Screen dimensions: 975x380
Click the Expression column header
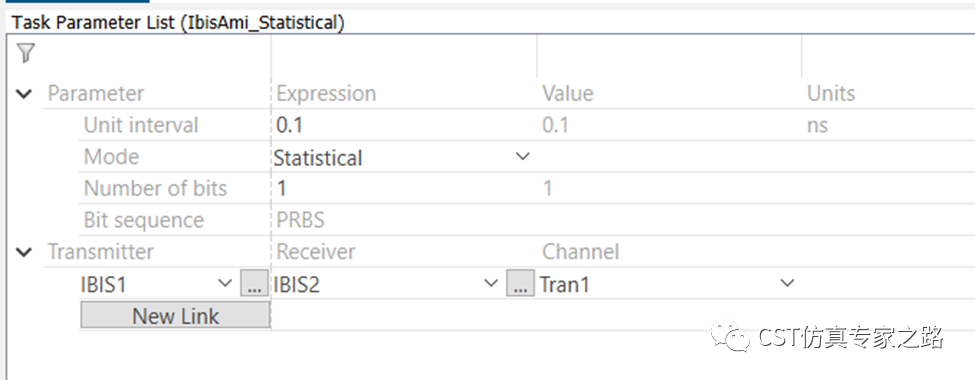pyautogui.click(x=326, y=94)
